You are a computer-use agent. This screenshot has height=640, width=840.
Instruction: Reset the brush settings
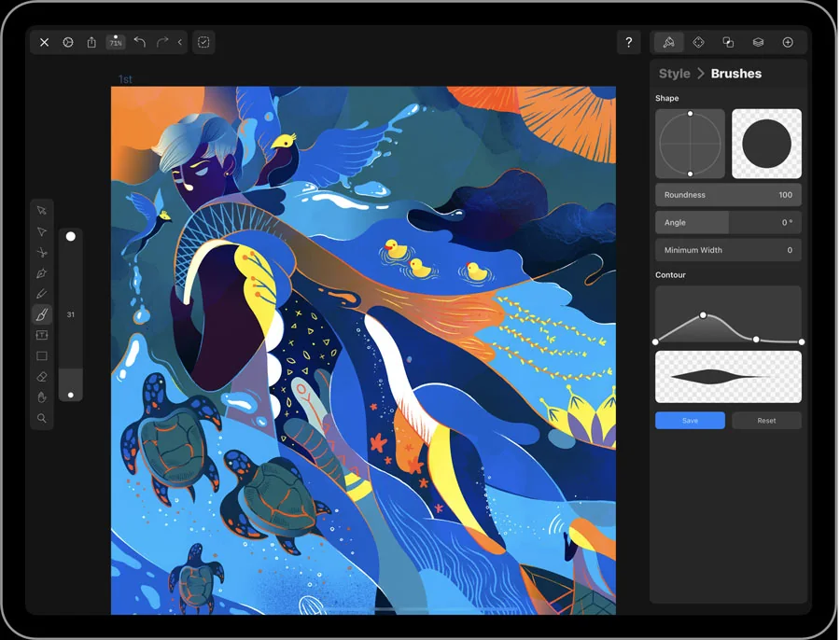tap(766, 421)
